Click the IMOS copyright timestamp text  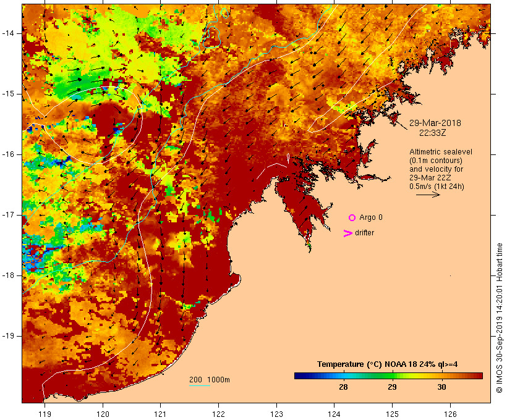point(500,318)
